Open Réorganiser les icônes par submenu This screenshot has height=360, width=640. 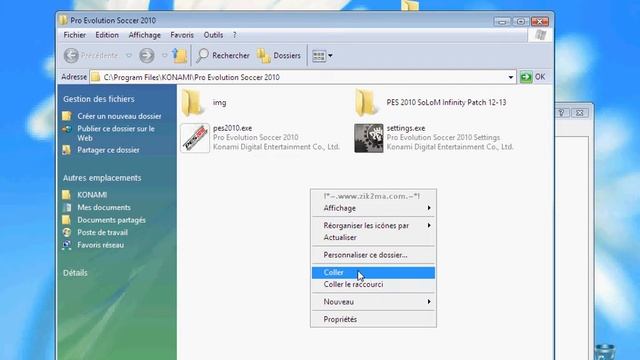(373, 226)
